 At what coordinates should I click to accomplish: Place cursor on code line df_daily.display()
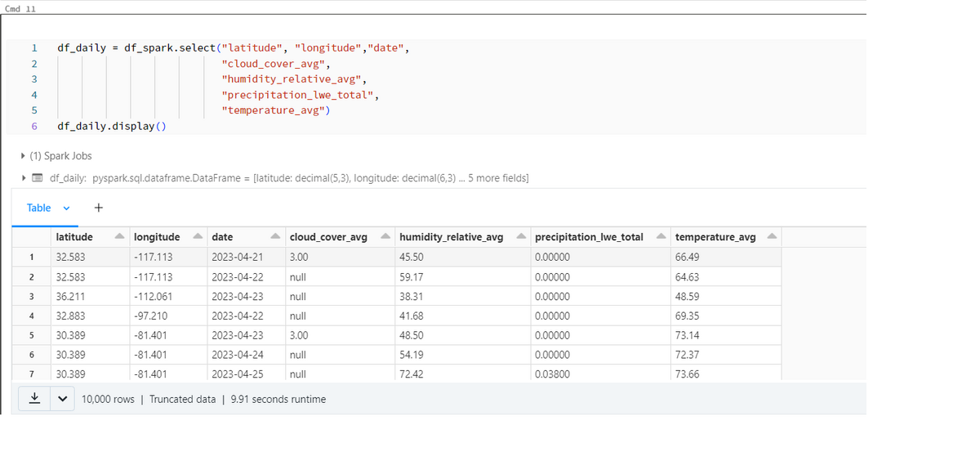click(111, 127)
